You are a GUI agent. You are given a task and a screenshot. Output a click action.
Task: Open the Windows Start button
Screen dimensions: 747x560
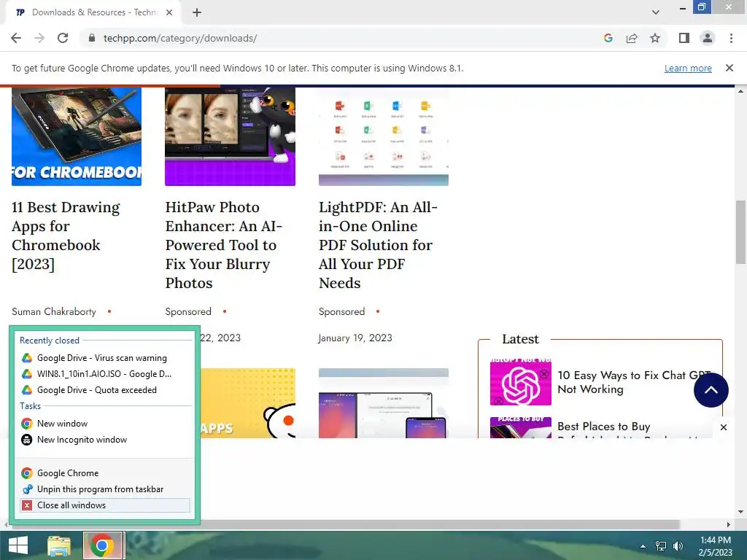click(x=18, y=545)
